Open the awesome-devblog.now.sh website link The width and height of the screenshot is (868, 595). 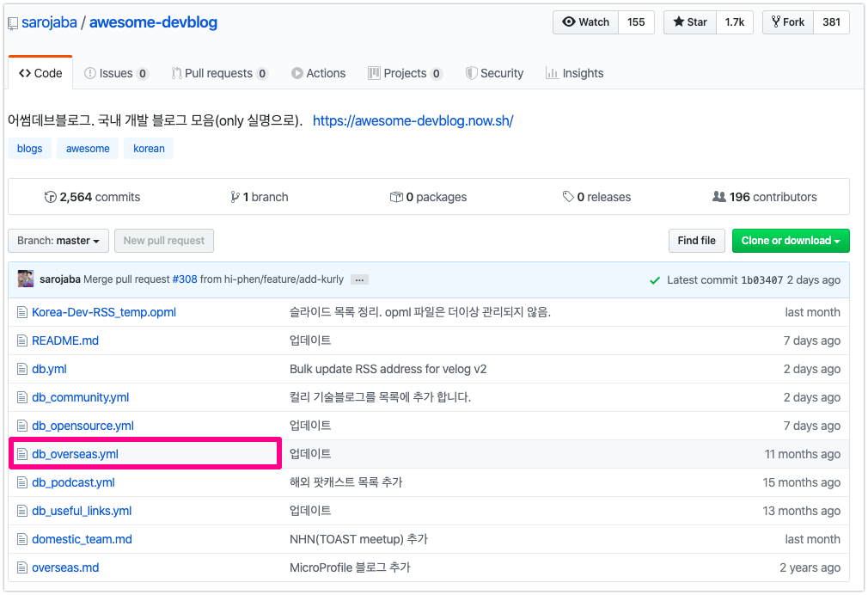[x=413, y=121]
